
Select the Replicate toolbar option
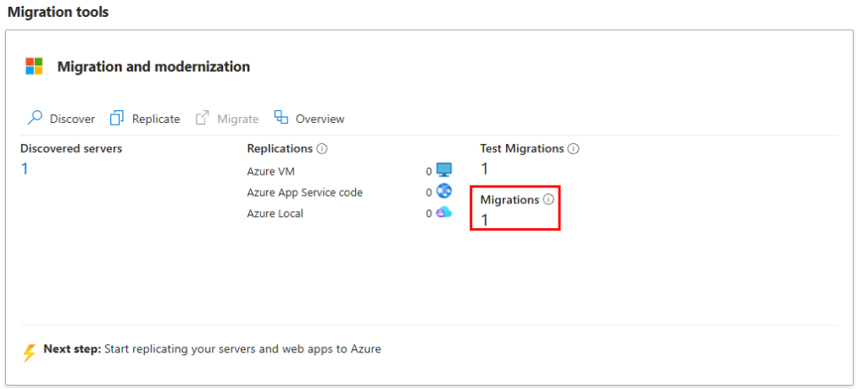pyautogui.click(x=145, y=119)
